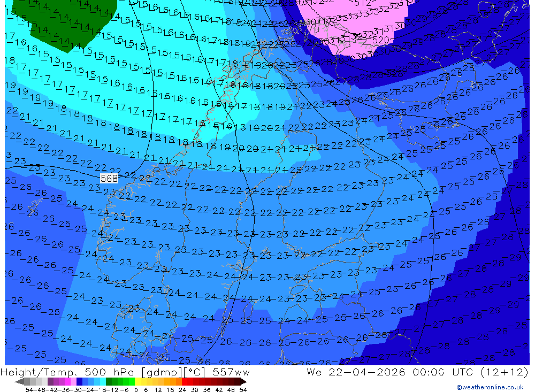This screenshot has height=392, width=535.
Task: Pick the dark green swatch in legend
Action: click(x=109, y=382)
